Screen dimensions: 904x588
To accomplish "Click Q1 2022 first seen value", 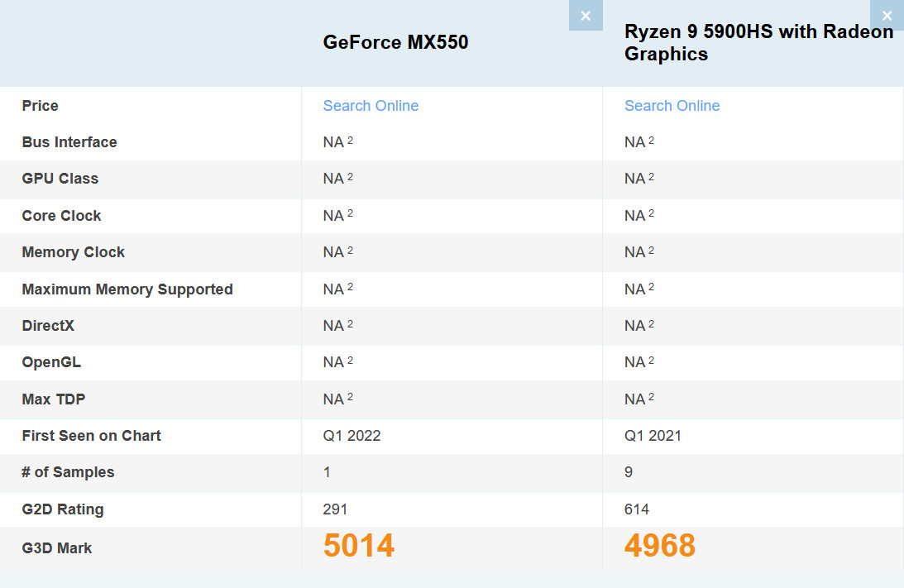I will tap(352, 436).
